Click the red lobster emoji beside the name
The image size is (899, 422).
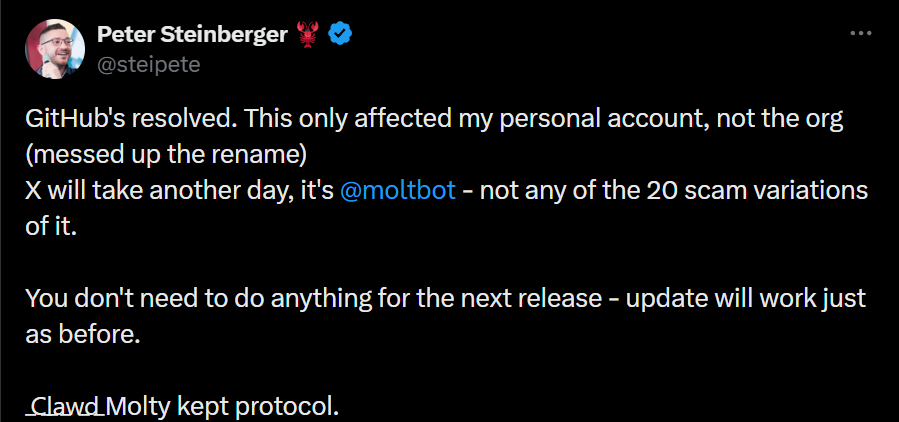point(306,35)
